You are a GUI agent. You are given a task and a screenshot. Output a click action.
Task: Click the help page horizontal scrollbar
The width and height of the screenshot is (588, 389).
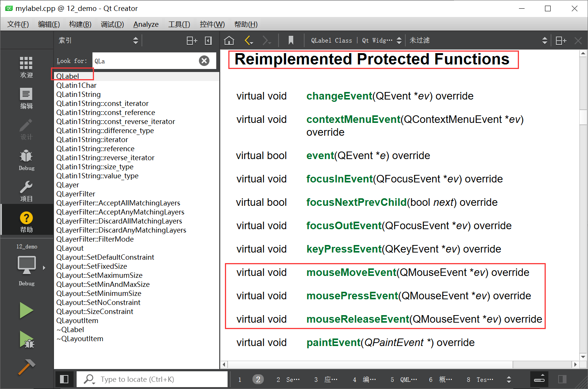(370, 364)
